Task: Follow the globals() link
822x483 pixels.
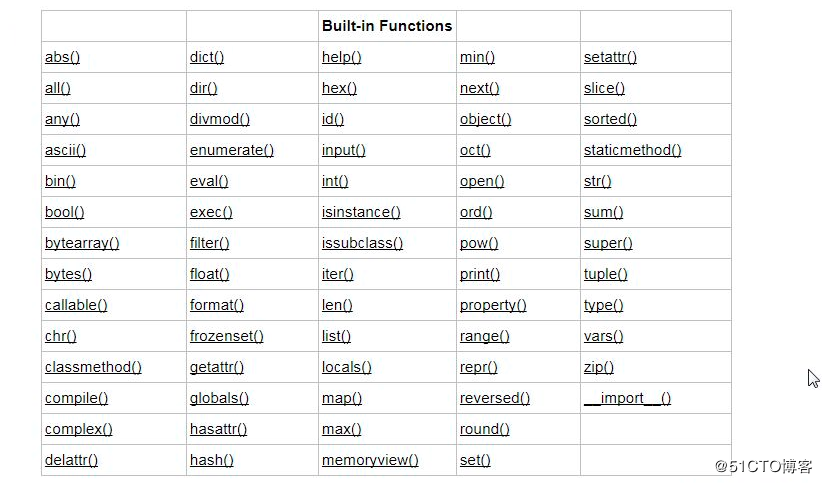Action: [219, 398]
